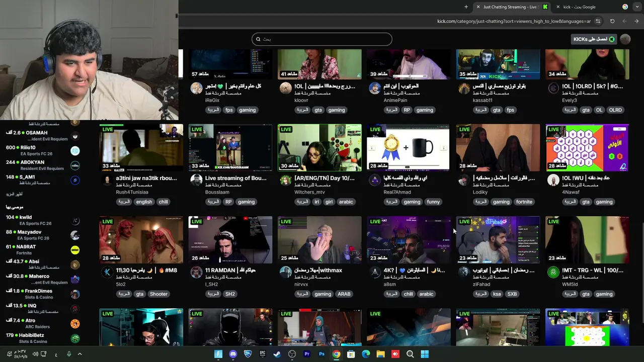Screen dimensions: 644x362
Task: Open Discord from the taskbar
Action: pos(233,354)
